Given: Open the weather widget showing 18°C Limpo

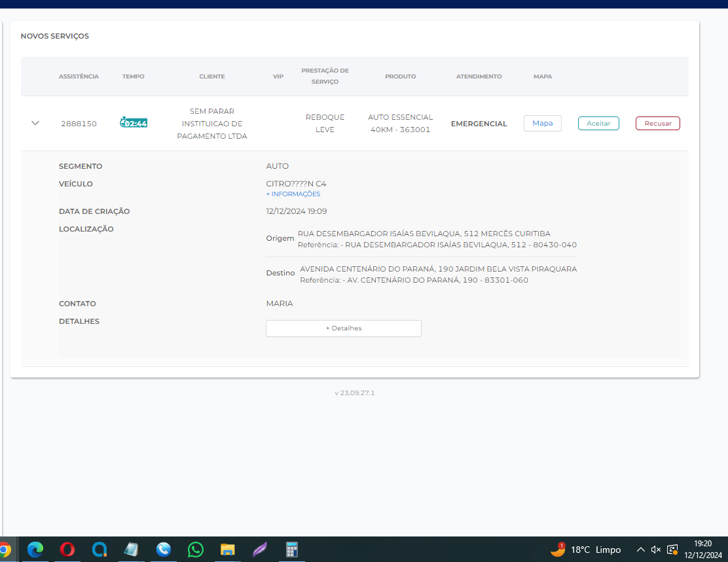Looking at the screenshot, I should tap(586, 550).
